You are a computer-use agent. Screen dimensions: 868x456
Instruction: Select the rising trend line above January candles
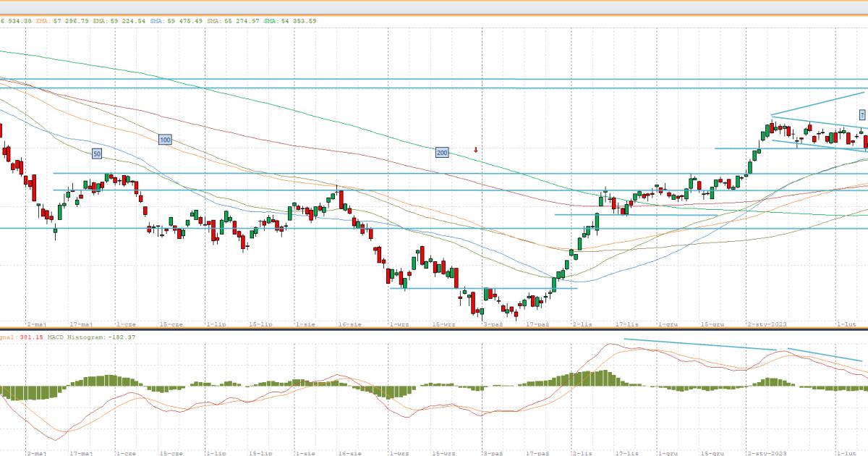819,104
